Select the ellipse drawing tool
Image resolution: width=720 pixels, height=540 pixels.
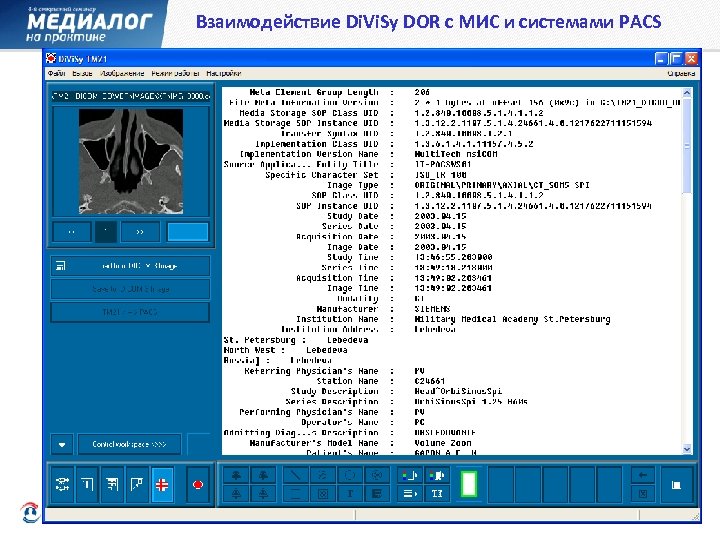350,475
